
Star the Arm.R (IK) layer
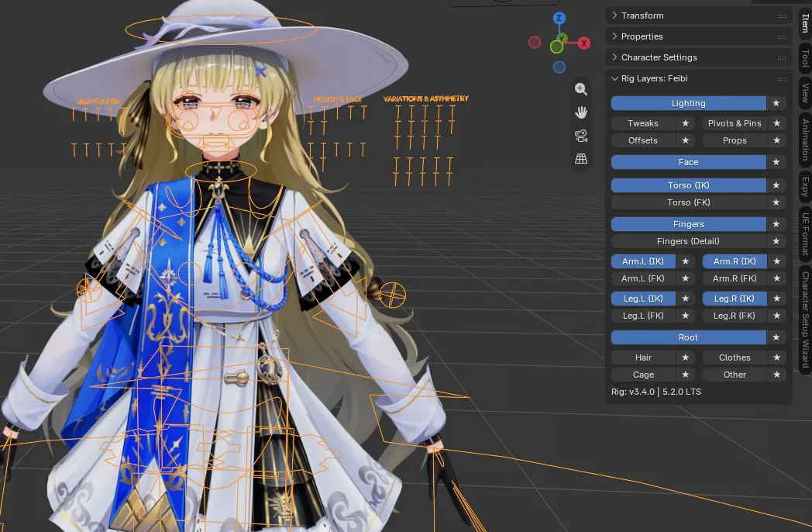(777, 261)
